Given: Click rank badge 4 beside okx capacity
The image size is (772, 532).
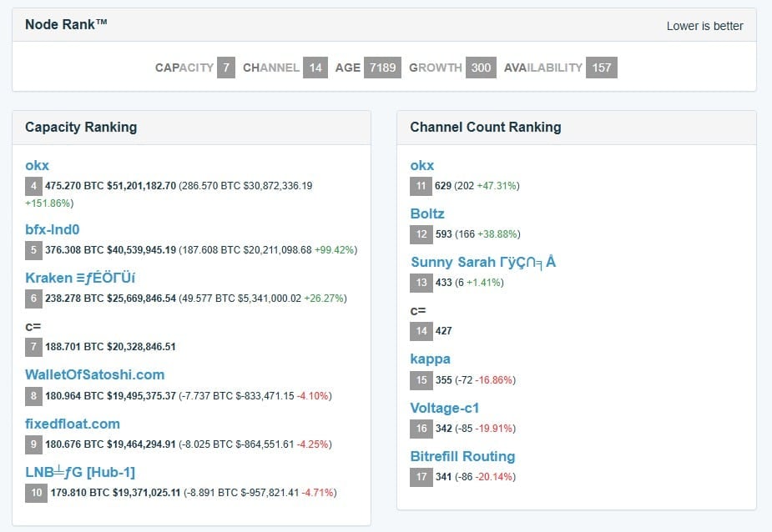Looking at the screenshot, I should point(33,186).
